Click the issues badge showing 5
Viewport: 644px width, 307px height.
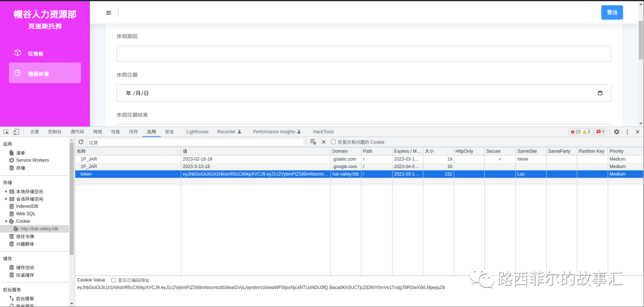pos(600,132)
